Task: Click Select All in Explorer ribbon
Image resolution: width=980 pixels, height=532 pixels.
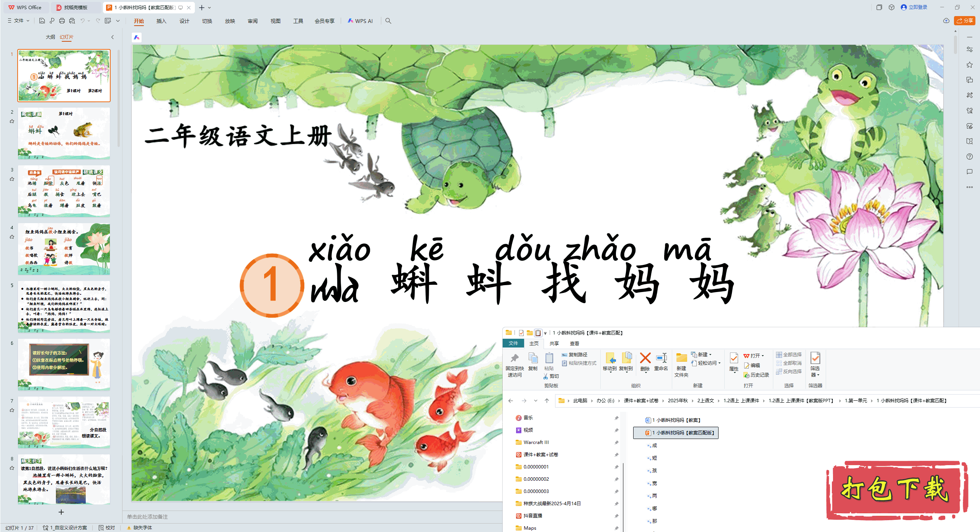Action: (x=789, y=354)
